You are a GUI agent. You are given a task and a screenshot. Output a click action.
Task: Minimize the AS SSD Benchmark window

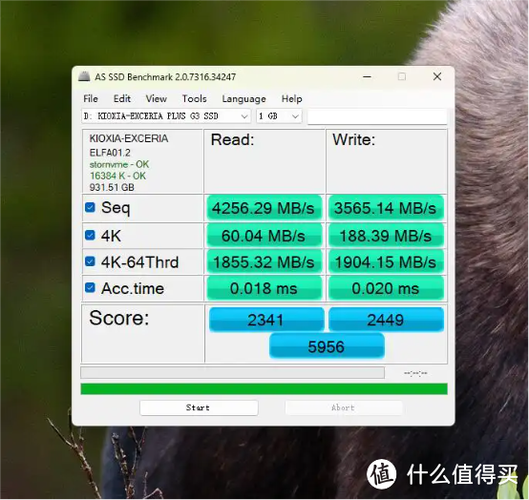pyautogui.click(x=367, y=77)
